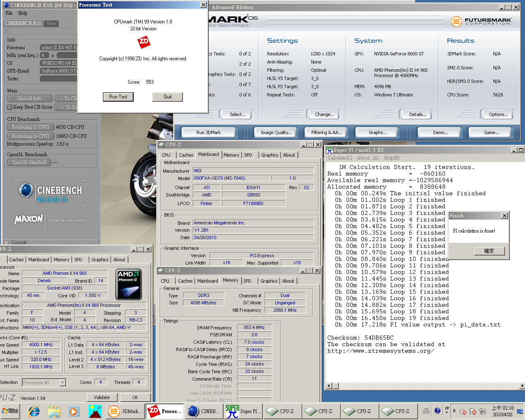Click the Super PI title bar icon
Screen dimensions: 525x420
click(329, 150)
